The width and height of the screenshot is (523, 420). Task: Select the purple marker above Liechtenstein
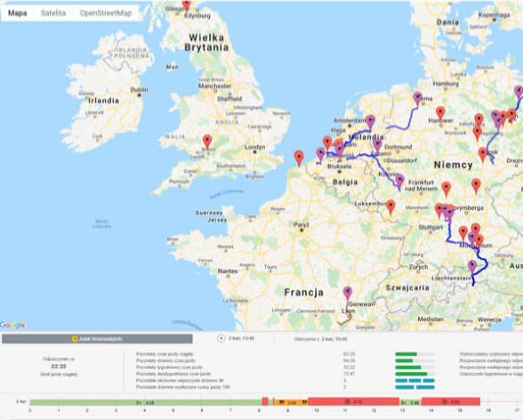click(x=472, y=267)
